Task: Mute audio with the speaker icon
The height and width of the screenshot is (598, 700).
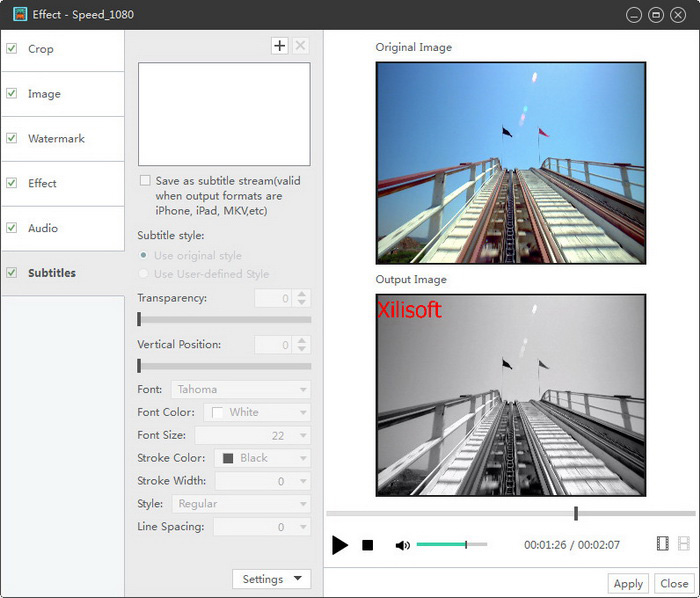Action: pyautogui.click(x=402, y=545)
